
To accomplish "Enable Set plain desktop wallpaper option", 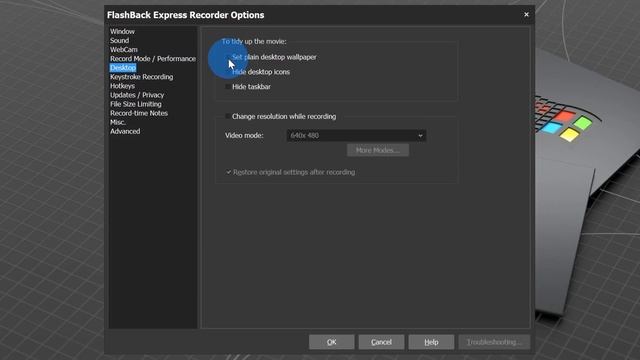I will pyautogui.click(x=228, y=57).
